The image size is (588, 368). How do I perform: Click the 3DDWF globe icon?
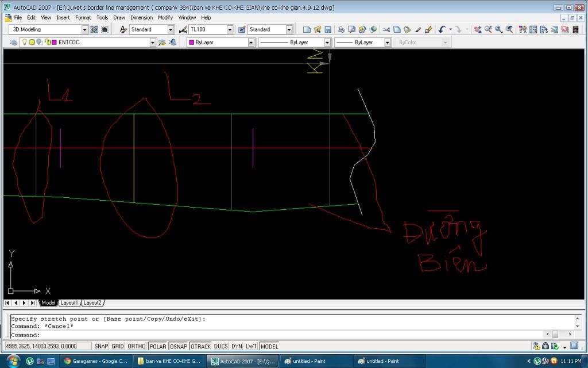(x=373, y=29)
